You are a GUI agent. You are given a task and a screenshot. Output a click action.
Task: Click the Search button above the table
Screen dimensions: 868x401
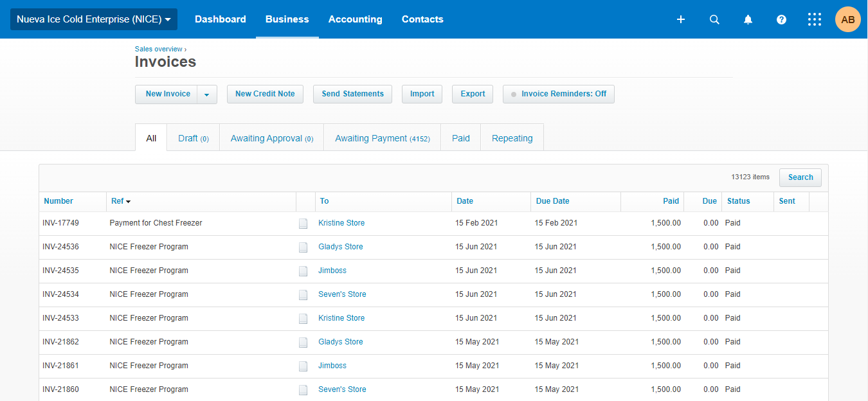click(x=800, y=177)
